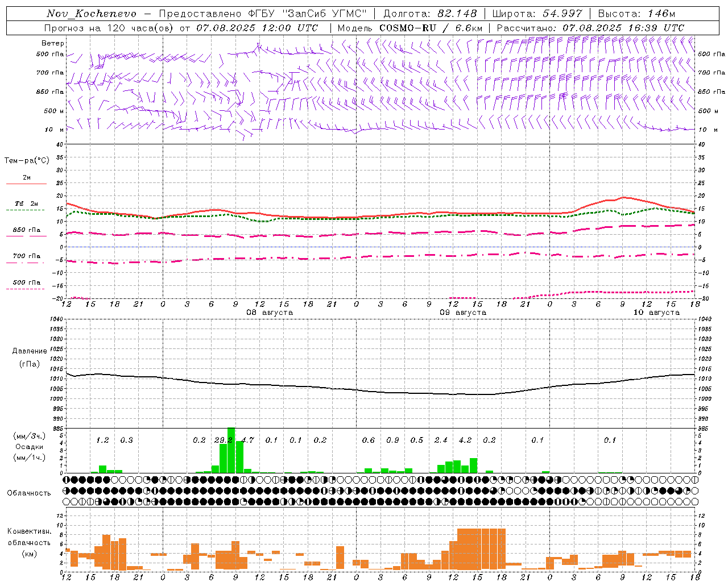The height and width of the screenshot is (582, 728).
Task: Click the 4.7 precipitation total value
Action: click(247, 440)
